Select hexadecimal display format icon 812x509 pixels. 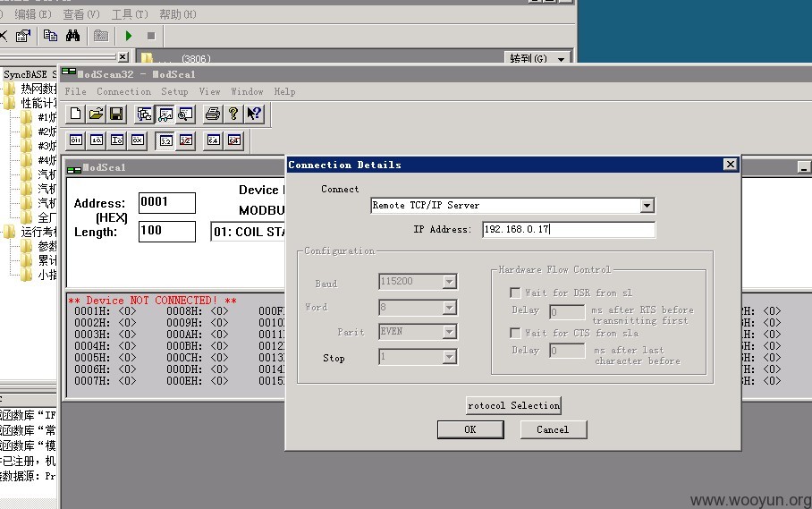pyautogui.click(x=137, y=140)
